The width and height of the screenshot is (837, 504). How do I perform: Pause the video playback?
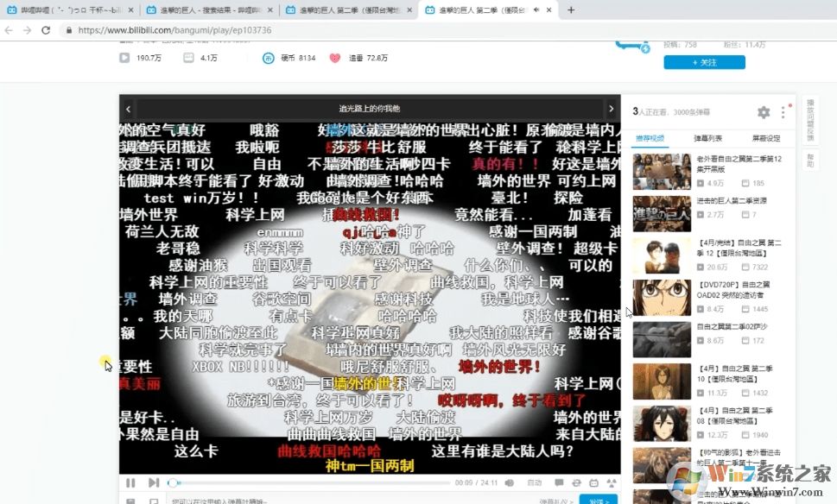[130, 482]
